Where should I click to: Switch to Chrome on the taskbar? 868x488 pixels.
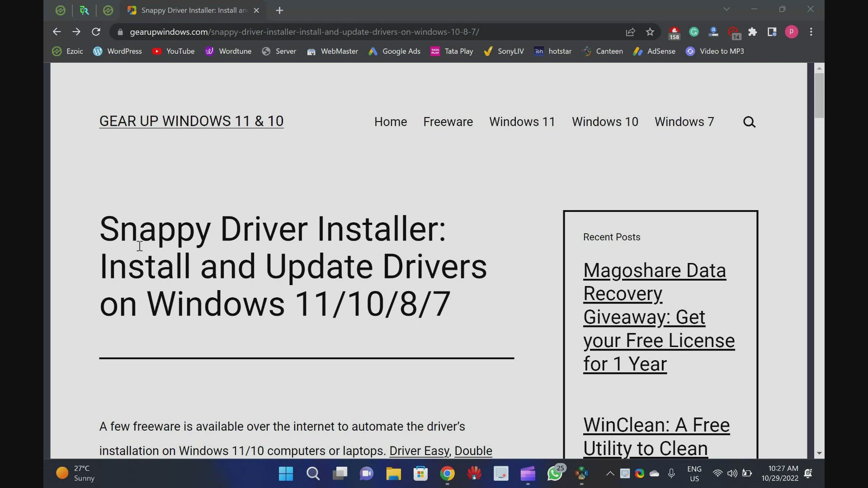[447, 474]
